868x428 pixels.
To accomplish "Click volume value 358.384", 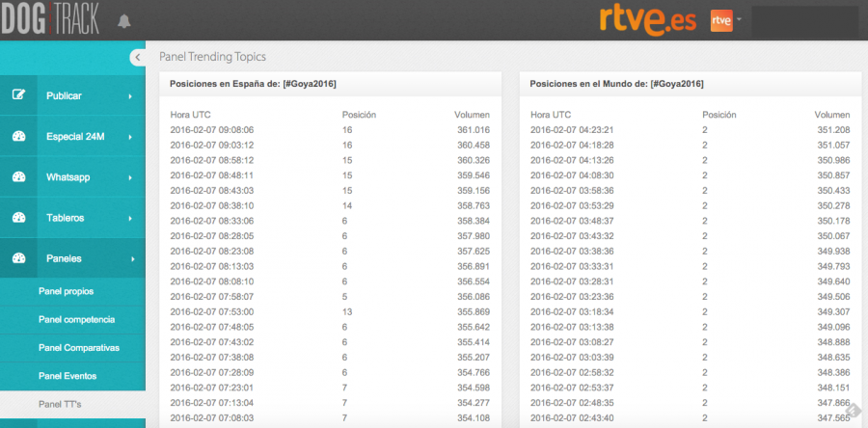I will click(x=474, y=221).
